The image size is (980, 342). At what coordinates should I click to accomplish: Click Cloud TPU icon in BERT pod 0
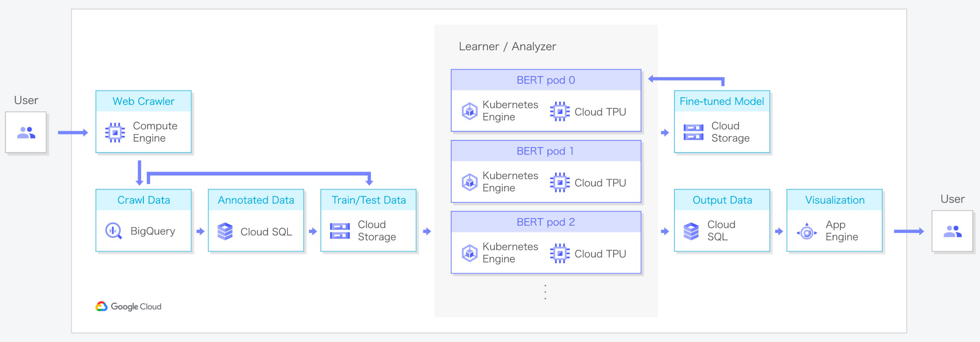point(560,111)
